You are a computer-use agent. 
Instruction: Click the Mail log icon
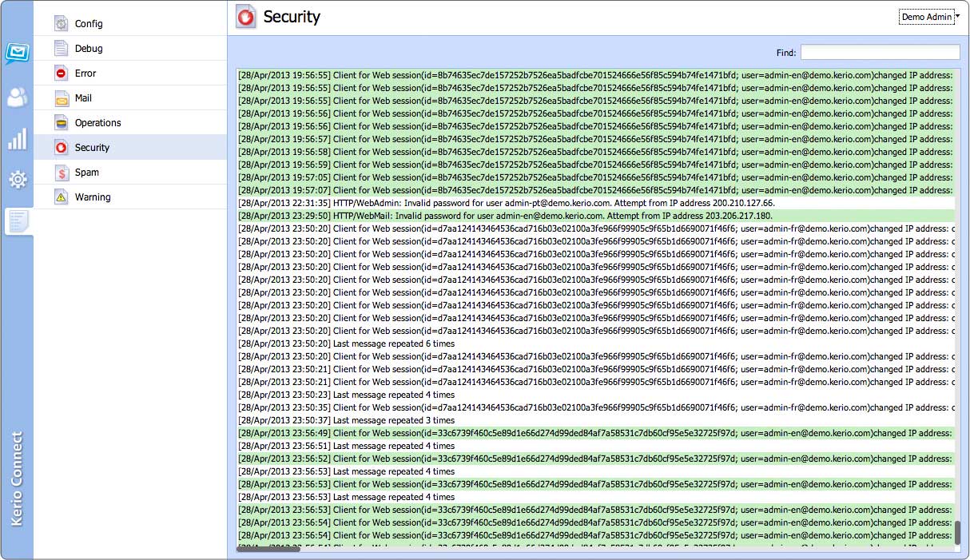[x=62, y=98]
